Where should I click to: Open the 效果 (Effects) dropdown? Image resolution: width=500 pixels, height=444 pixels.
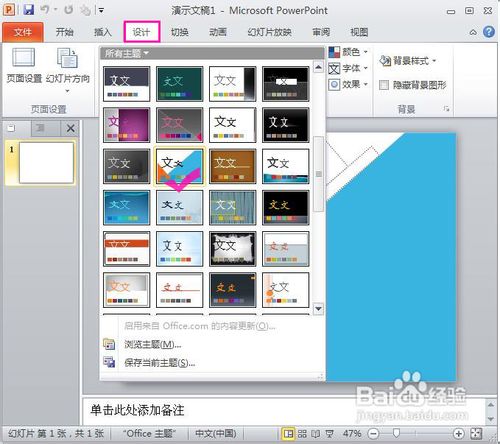348,84
